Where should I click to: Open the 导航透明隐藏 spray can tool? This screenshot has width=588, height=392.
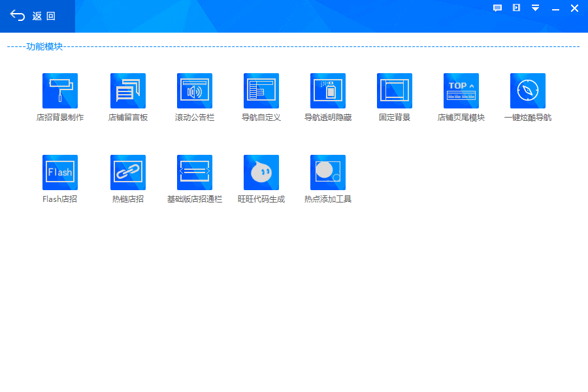click(328, 91)
